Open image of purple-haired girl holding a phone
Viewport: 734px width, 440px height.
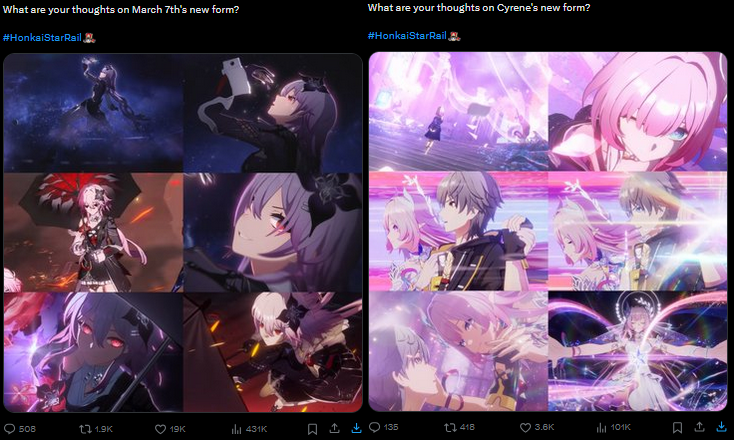pyautogui.click(x=273, y=113)
